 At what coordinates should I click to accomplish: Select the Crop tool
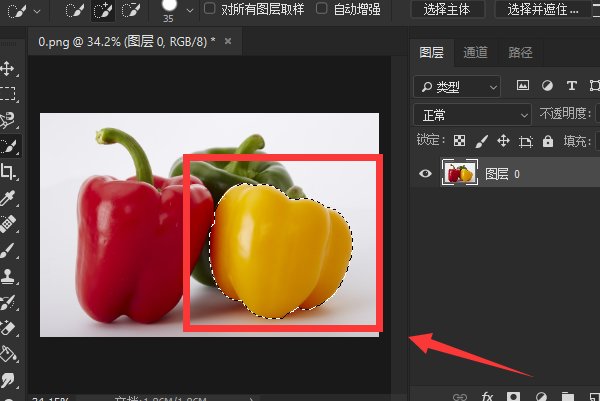tap(7, 171)
